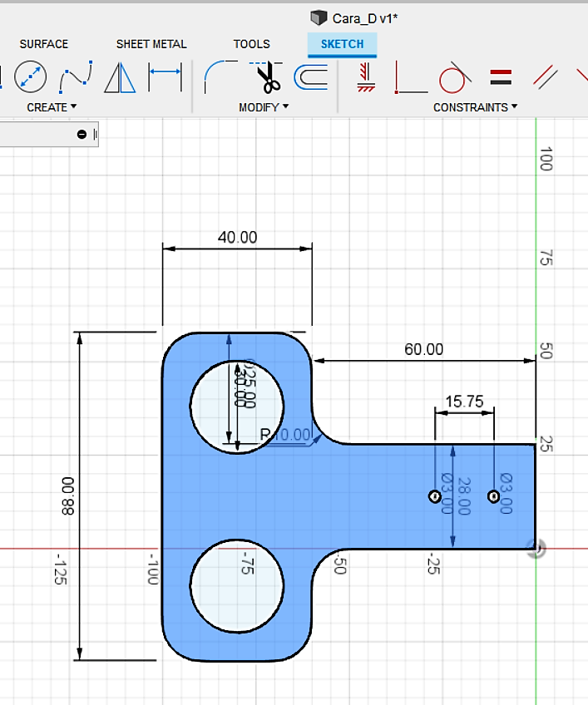The height and width of the screenshot is (705, 588).
Task: Select the Mirror tool icon
Action: [x=120, y=77]
